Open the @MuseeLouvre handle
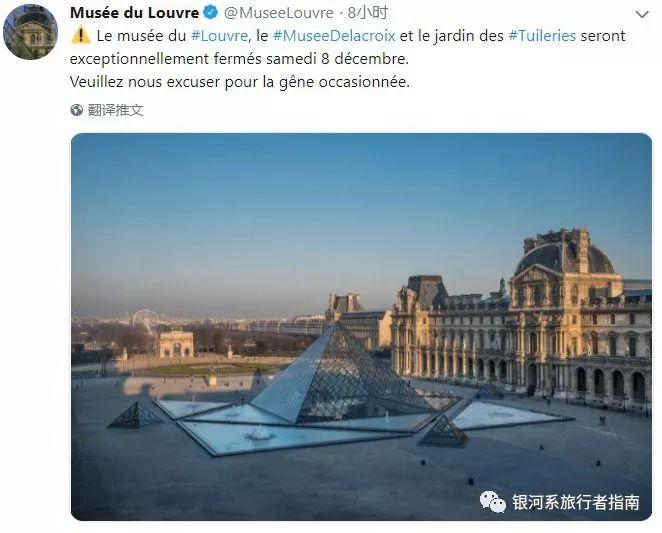Screen dimensions: 662x533 279,13
